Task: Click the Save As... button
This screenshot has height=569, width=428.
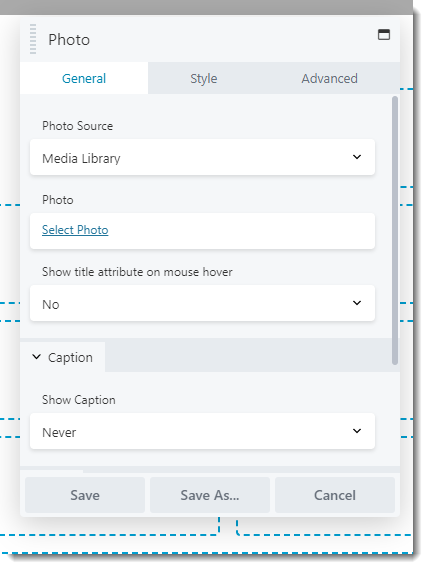Action: coord(210,495)
